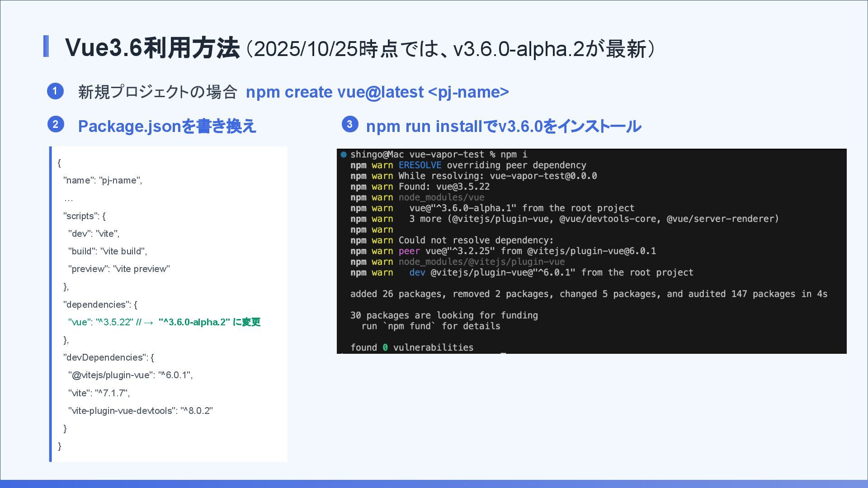Viewport: 868px width, 488px height.
Task: Click the ERESOLVE warning word in terminal
Action: pos(420,165)
